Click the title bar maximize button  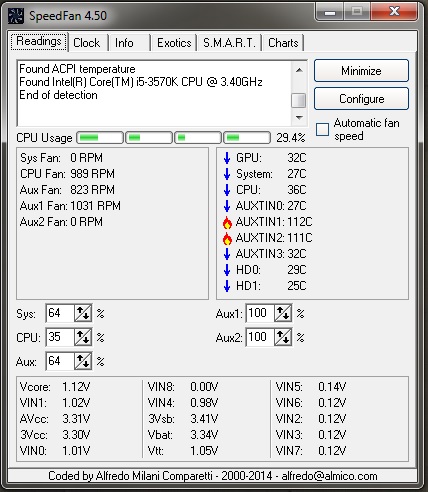[x=357, y=12]
